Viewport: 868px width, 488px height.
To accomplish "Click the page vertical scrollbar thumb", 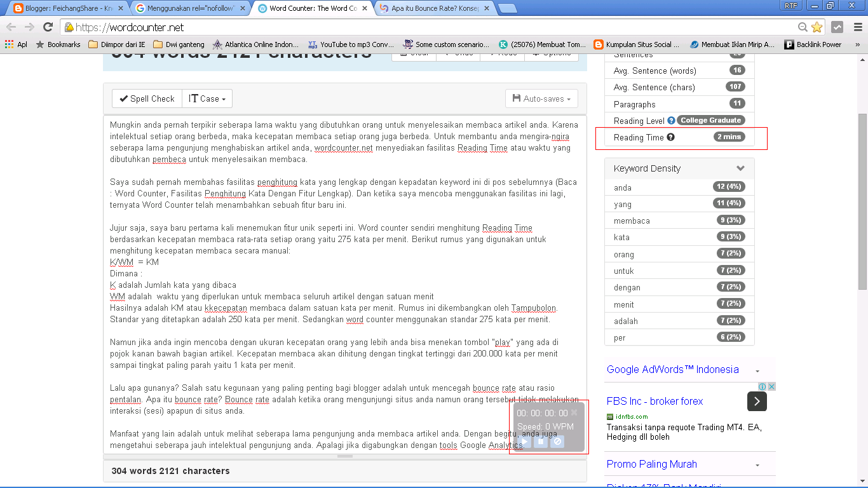I will pyautogui.click(x=862, y=201).
